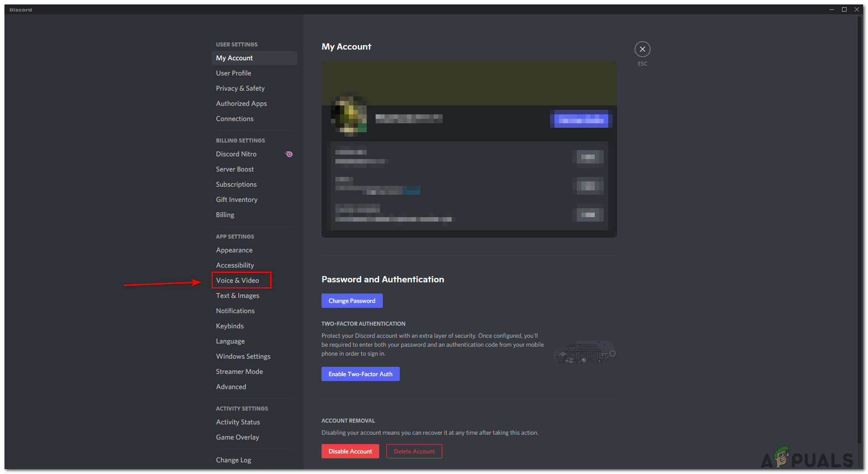
Task: Click the Discord Nitro badge icon
Action: click(x=289, y=154)
